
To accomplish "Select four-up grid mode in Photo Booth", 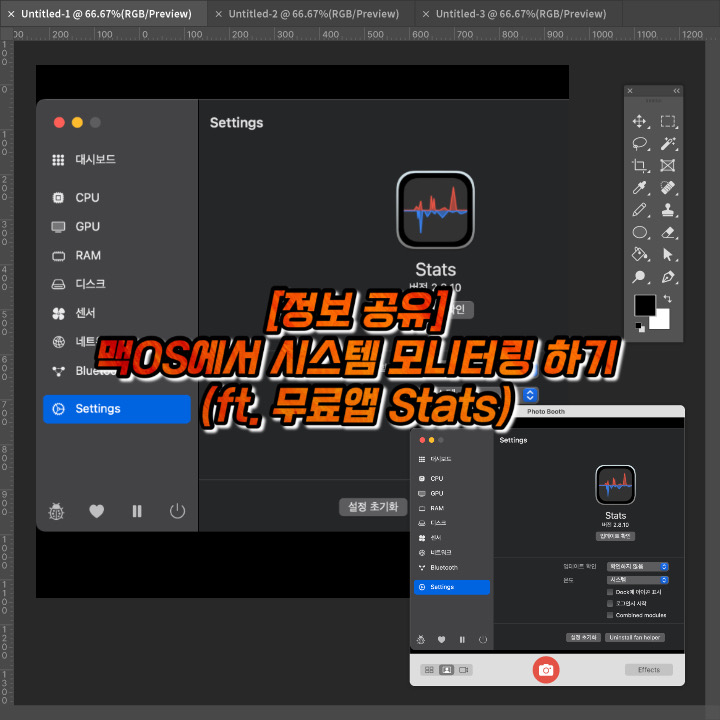I will (429, 670).
